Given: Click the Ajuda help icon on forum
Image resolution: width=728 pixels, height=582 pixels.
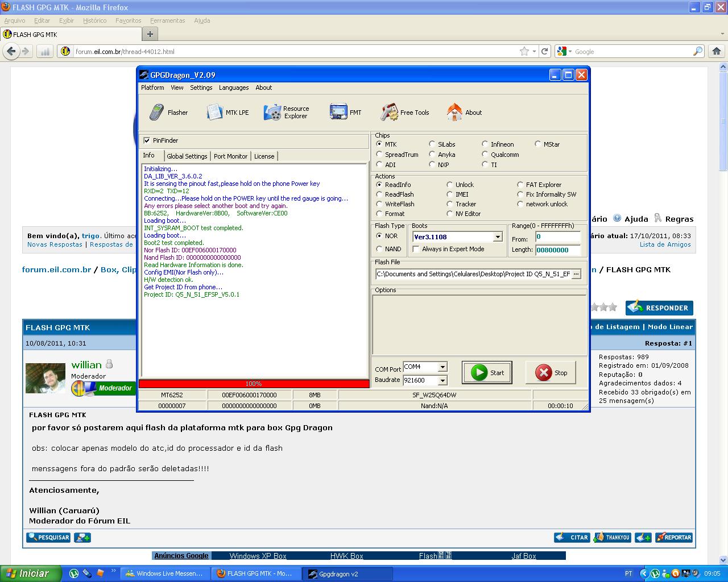Looking at the screenshot, I should pyautogui.click(x=617, y=218).
